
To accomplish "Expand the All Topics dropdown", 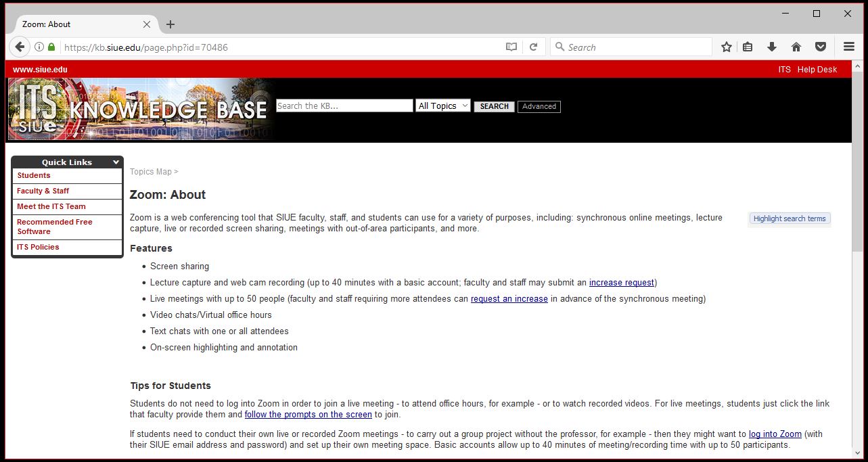I will click(x=442, y=106).
